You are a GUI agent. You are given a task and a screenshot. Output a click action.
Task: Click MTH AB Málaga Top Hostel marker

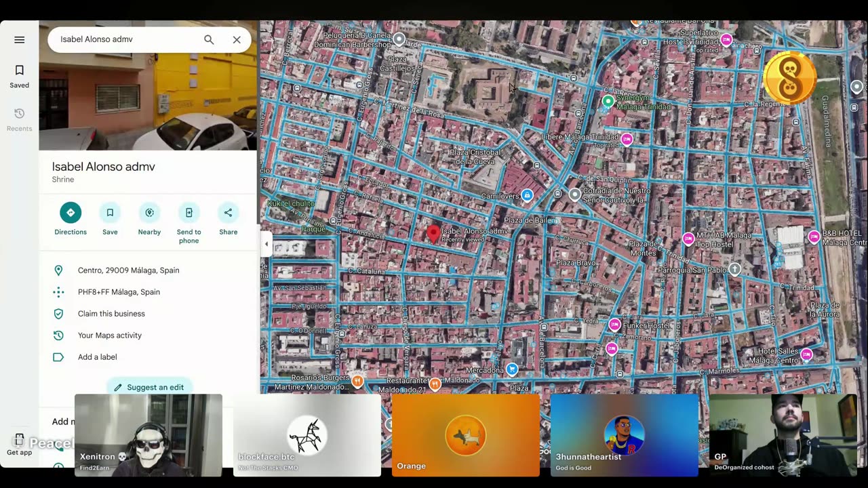(x=688, y=239)
